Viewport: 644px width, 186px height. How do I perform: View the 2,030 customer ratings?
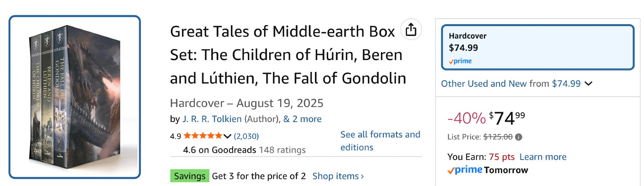(246, 136)
